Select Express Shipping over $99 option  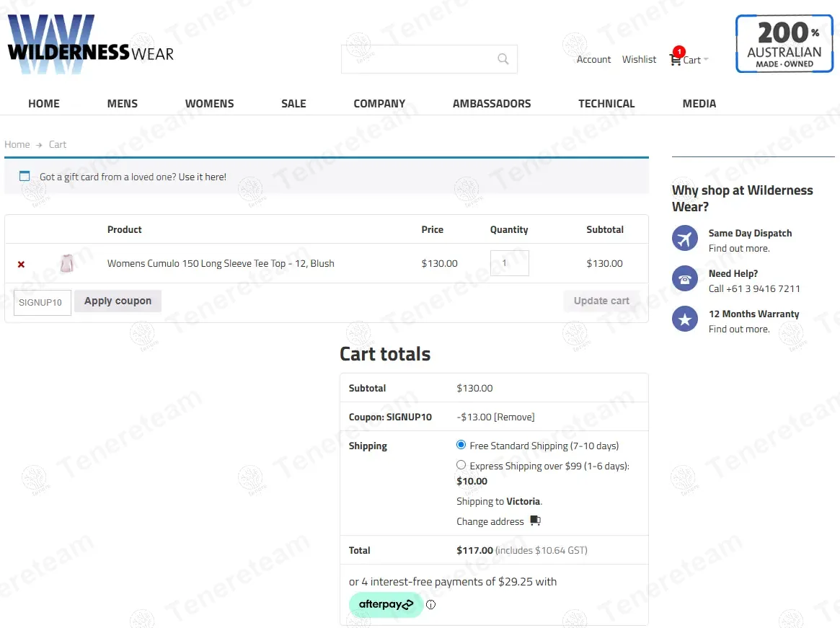461,465
